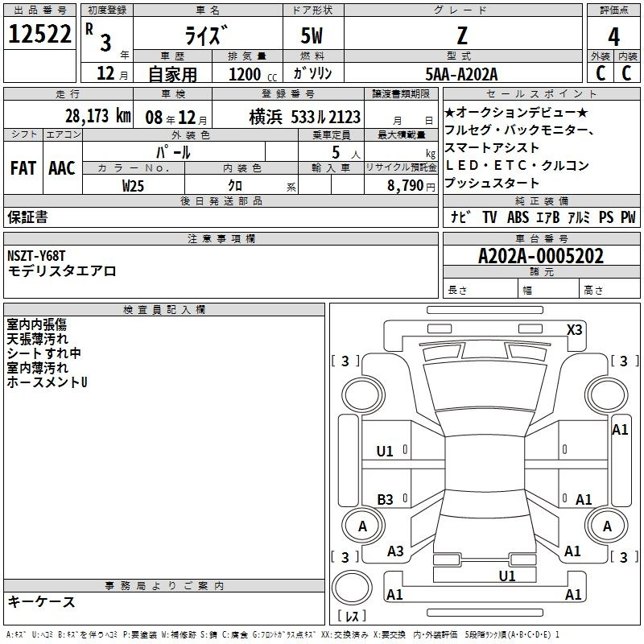The height and width of the screenshot is (644, 644).
Task: Click the X3 marker on the car diagram
Action: pos(575,329)
